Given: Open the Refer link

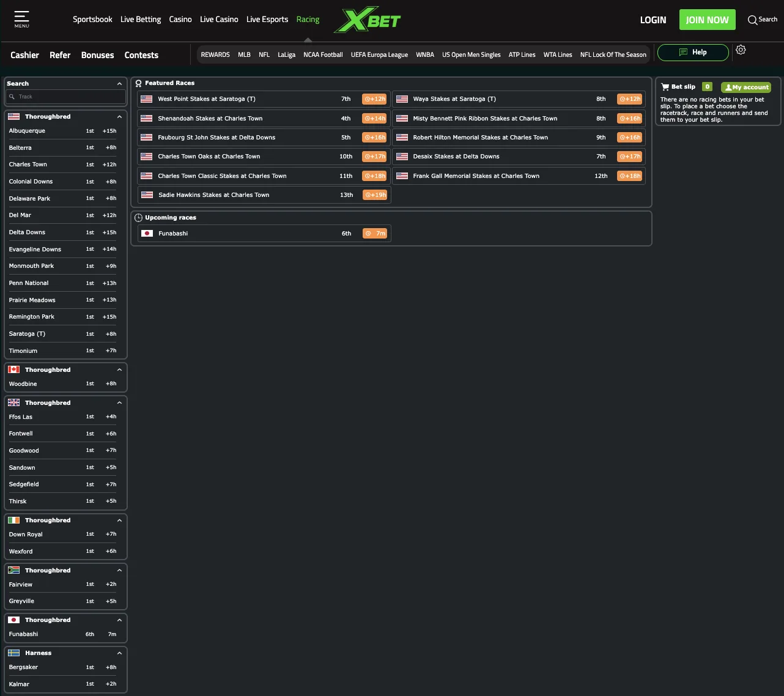Looking at the screenshot, I should (60, 55).
